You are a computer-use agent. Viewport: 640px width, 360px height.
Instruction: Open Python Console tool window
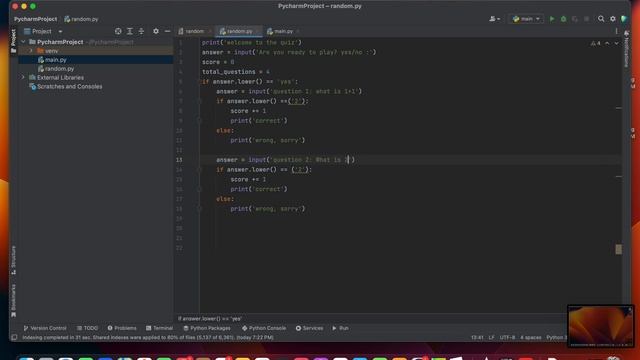(x=264, y=328)
